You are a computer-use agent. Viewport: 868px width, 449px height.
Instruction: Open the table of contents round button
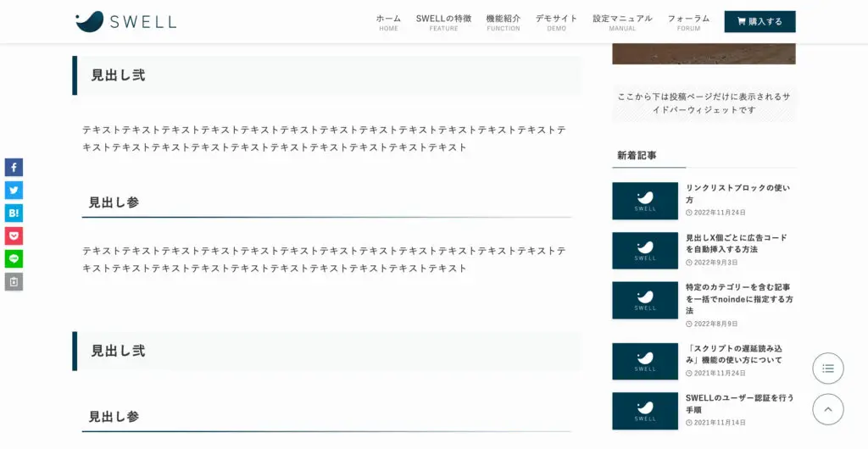(827, 369)
